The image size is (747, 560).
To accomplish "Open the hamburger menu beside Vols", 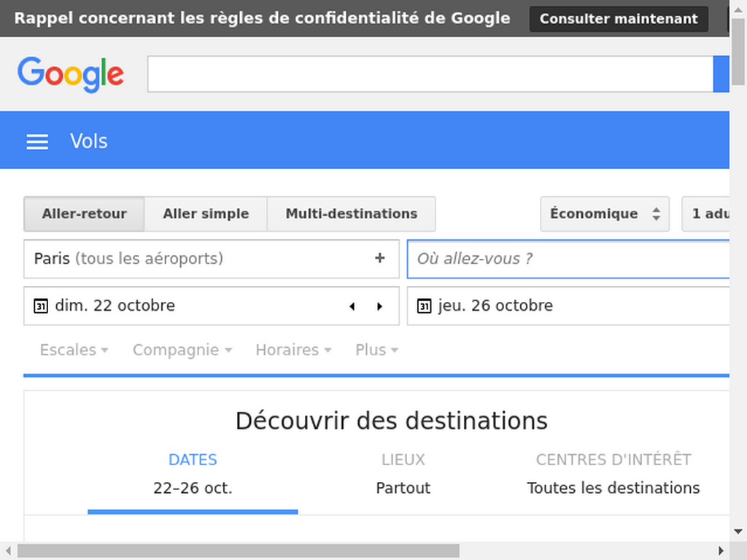I will point(37,141).
